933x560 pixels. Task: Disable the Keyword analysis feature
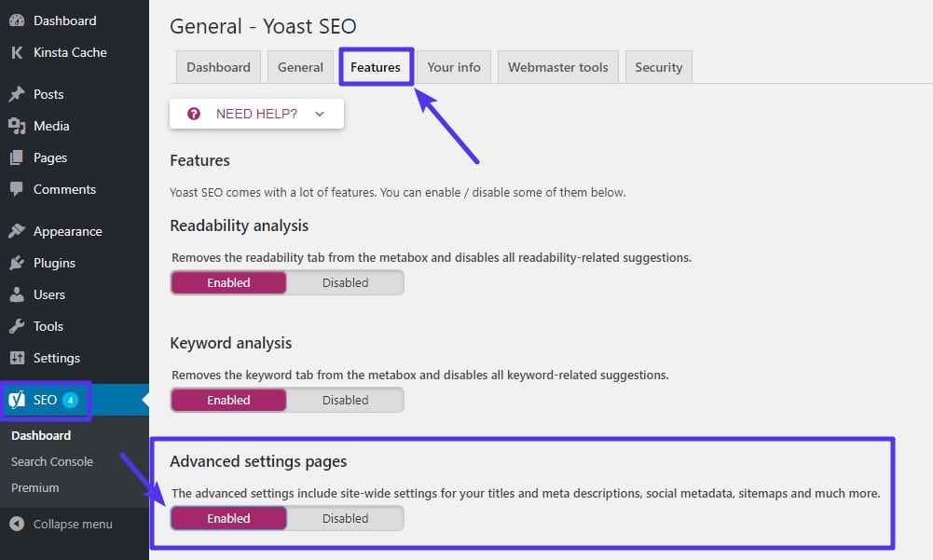(x=345, y=399)
